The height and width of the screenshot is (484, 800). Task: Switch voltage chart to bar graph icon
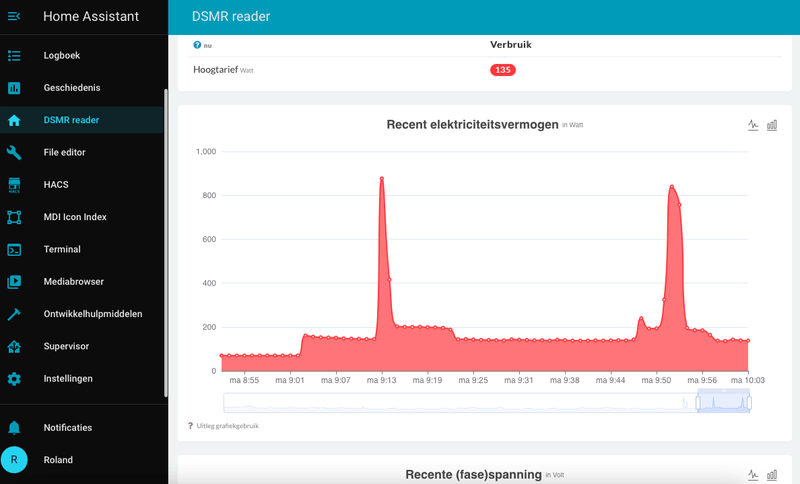772,475
